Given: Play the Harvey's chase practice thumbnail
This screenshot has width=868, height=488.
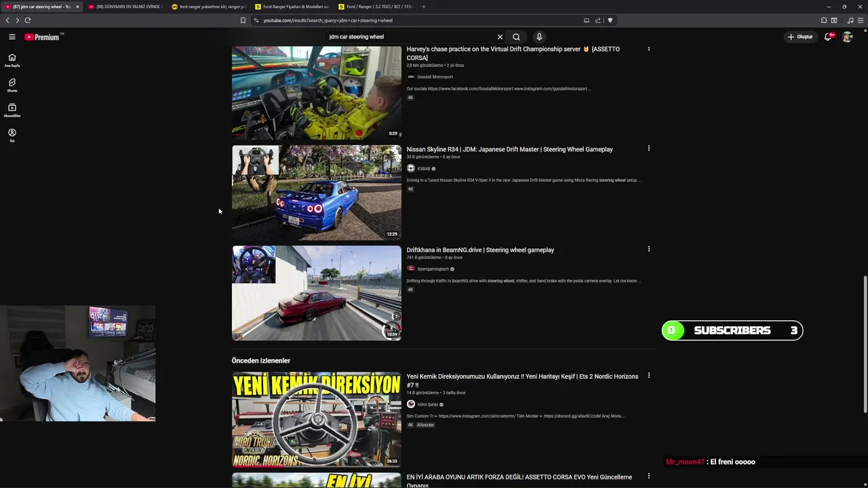Looking at the screenshot, I should pyautogui.click(x=316, y=93).
